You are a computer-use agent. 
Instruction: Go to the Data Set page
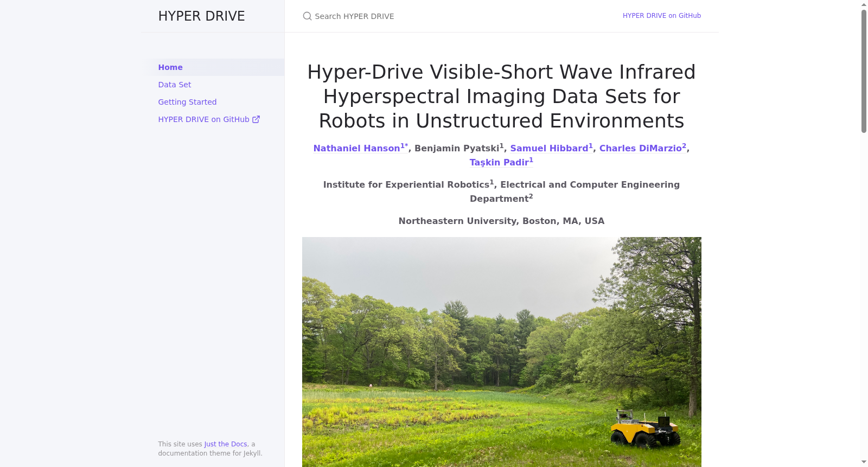click(x=214, y=85)
